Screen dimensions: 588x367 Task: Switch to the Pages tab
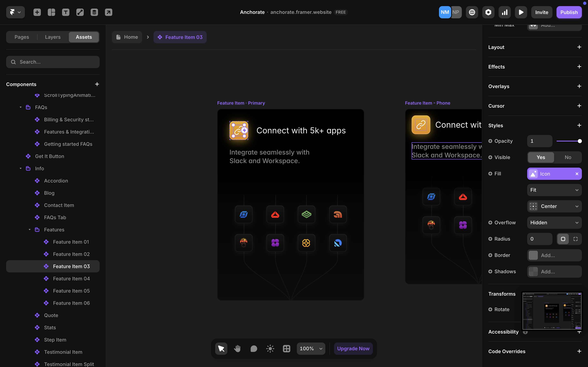tap(22, 37)
